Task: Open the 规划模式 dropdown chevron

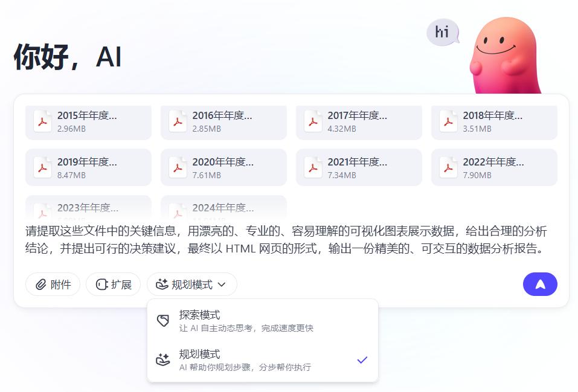Action: pyautogui.click(x=222, y=284)
